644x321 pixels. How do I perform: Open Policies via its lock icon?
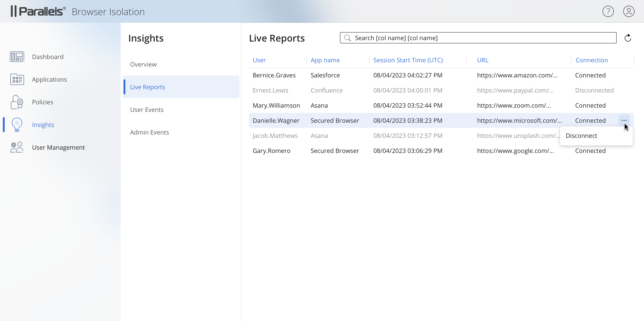click(x=17, y=102)
